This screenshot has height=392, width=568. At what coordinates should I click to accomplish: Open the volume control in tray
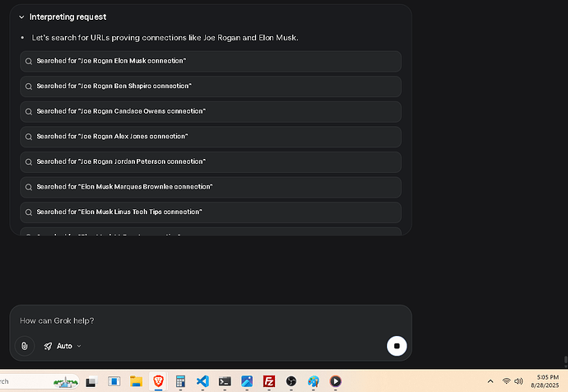point(519,381)
